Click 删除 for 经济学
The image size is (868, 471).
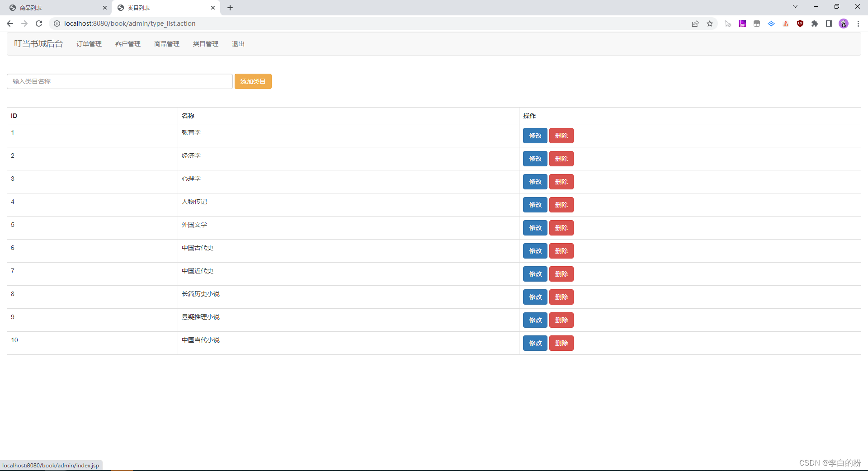click(561, 159)
